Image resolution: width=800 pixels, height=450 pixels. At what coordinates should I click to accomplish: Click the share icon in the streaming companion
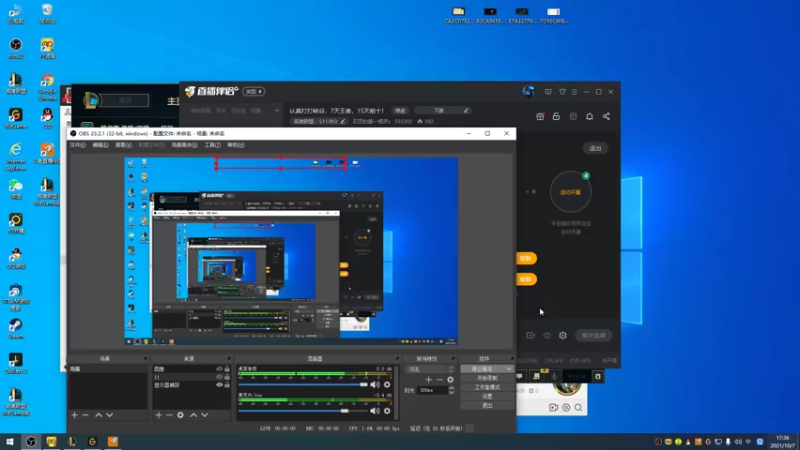pos(606,116)
